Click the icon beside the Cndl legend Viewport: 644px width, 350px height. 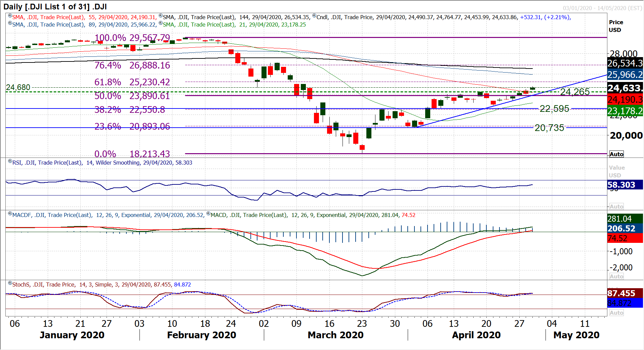click(x=314, y=16)
